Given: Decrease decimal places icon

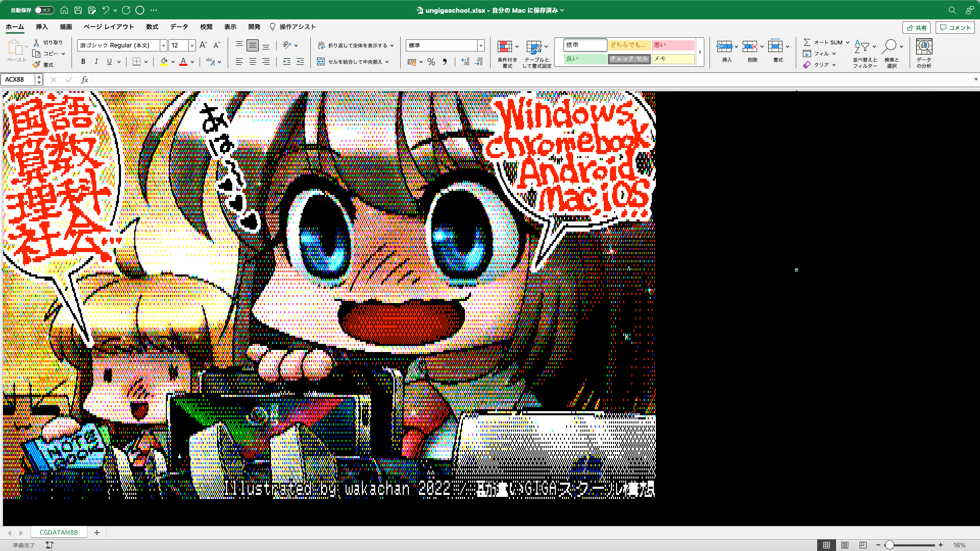Looking at the screenshot, I should click(479, 62).
